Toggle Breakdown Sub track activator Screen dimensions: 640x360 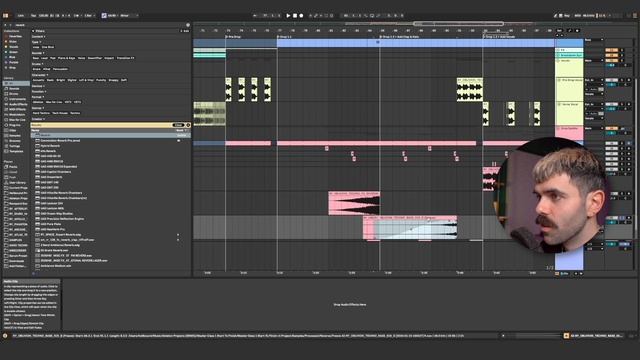pyautogui.click(x=611, y=55)
